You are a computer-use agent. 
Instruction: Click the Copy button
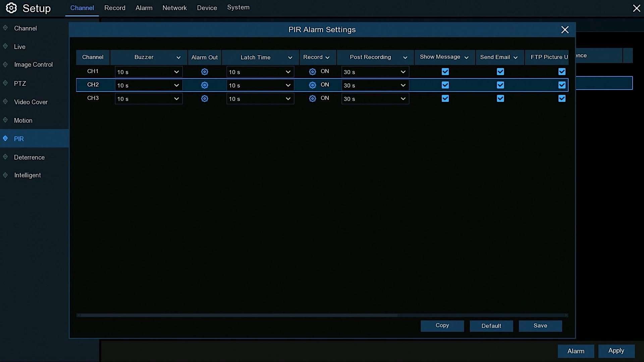(442, 325)
